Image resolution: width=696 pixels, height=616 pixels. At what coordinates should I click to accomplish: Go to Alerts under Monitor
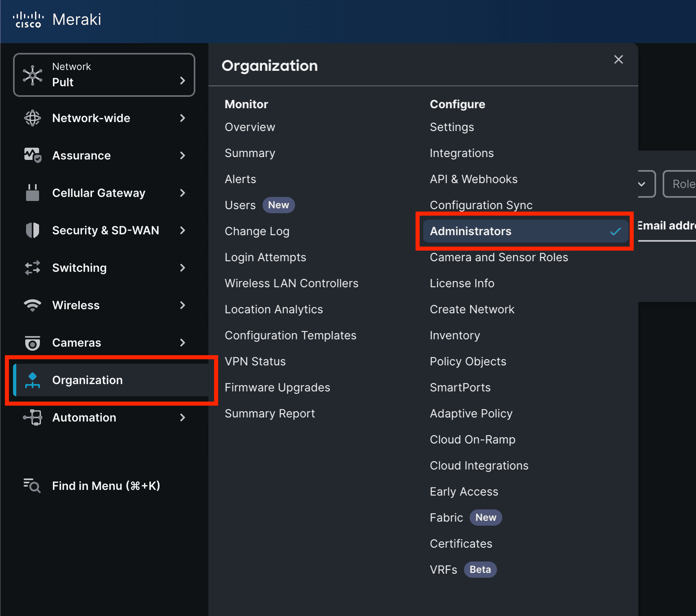click(x=240, y=179)
